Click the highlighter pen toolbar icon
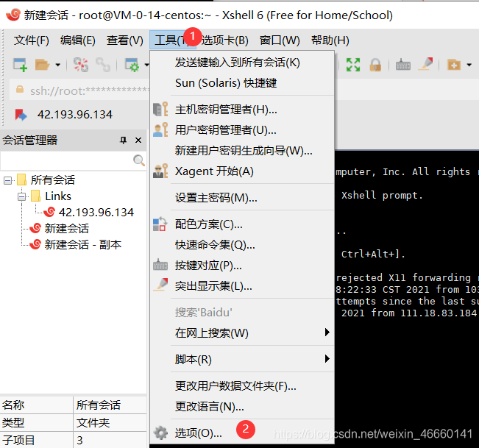This screenshot has height=448, width=479. click(425, 64)
